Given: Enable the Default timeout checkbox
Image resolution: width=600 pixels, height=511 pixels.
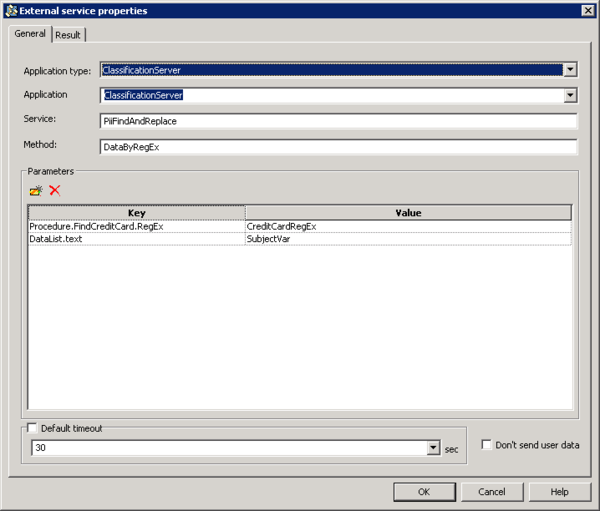Looking at the screenshot, I should click(x=33, y=428).
